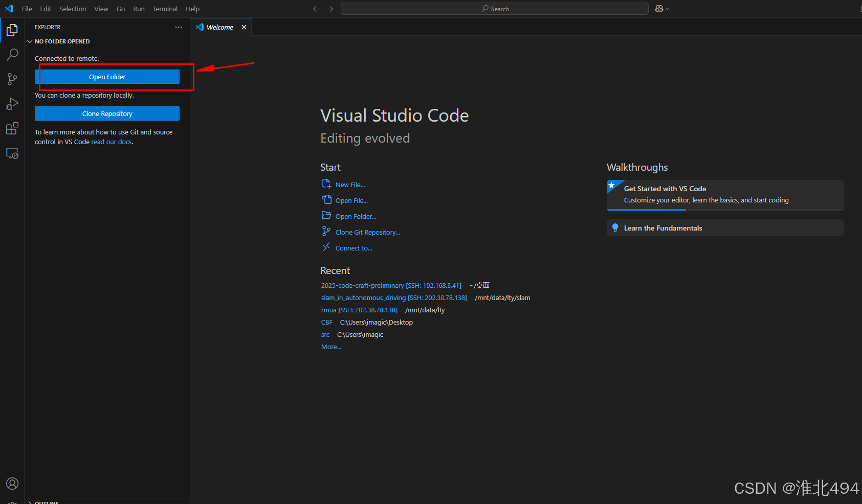The image size is (862, 504).
Task: Click the Open Folder button in Explorer
Action: point(107,77)
